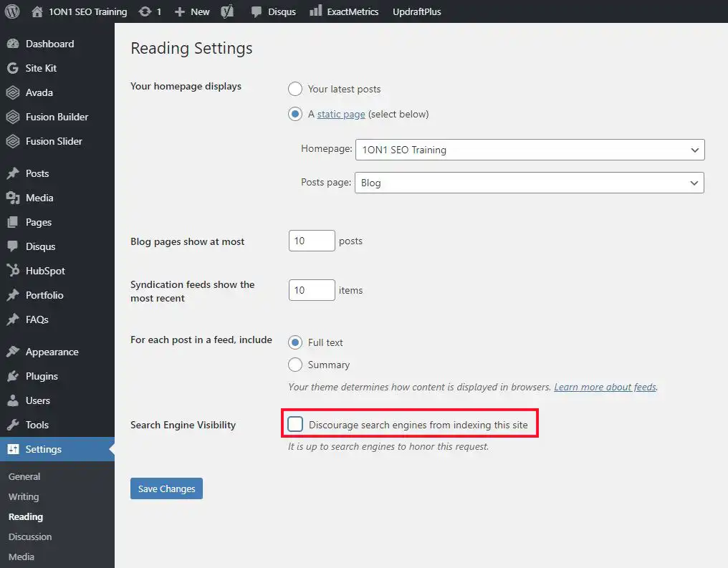Expand the updates indicator in the toolbar

150,11
